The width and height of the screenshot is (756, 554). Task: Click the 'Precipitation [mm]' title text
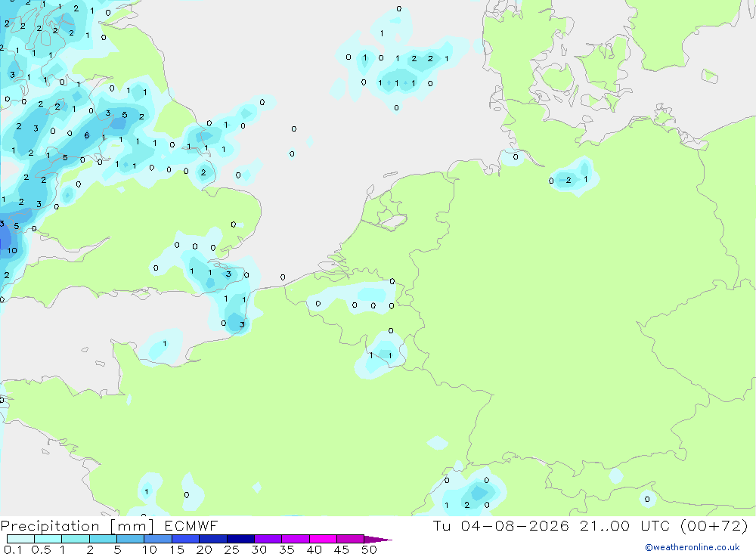77,526
